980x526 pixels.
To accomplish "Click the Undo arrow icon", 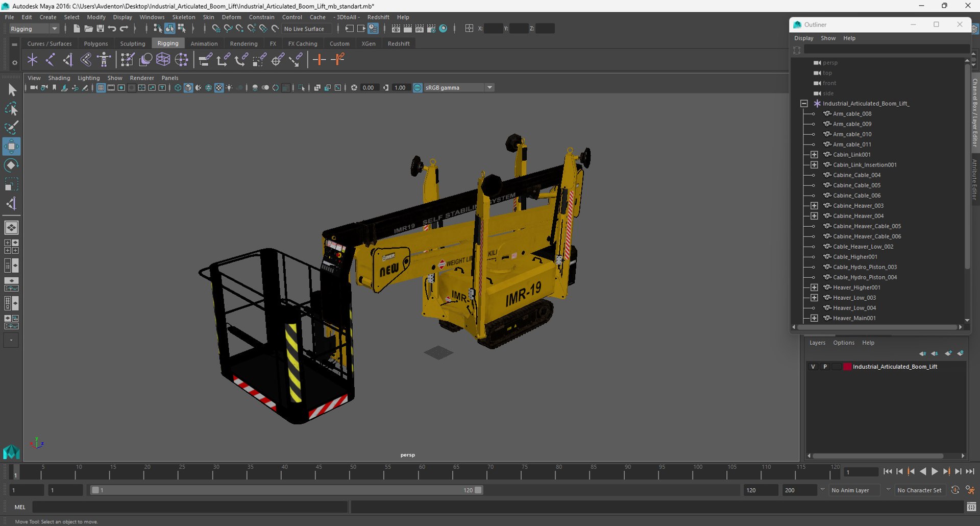I will 112,29.
